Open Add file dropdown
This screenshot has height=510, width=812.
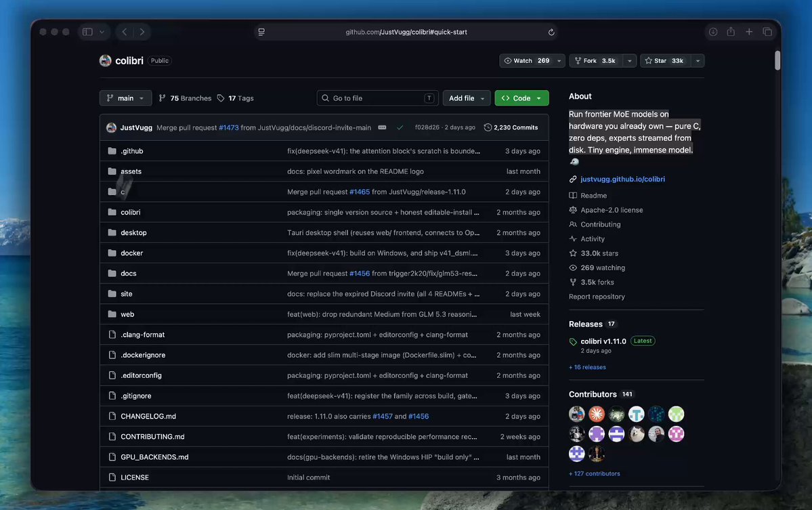[x=467, y=98]
